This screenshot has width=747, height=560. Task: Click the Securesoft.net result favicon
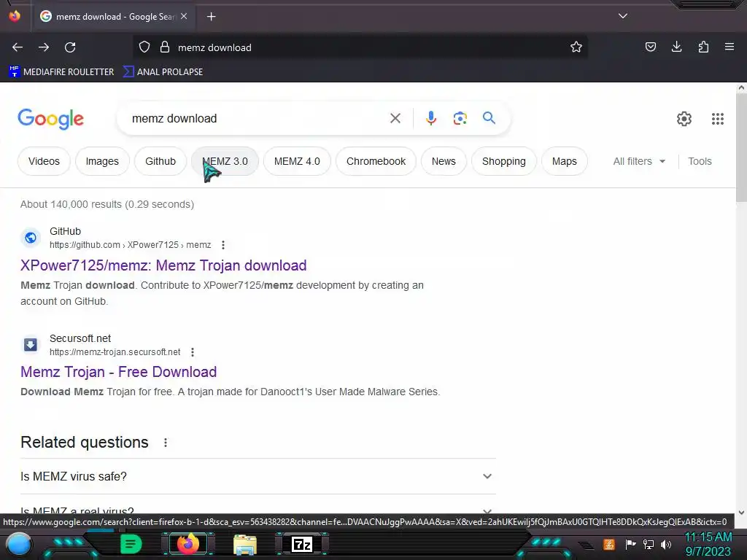[31, 344]
